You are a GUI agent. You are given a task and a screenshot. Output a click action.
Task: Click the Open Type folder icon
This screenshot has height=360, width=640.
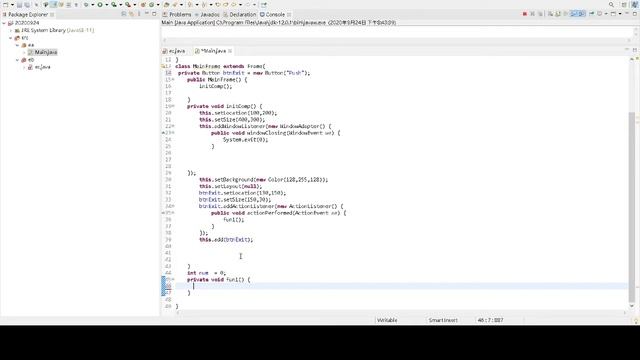[167, 4]
